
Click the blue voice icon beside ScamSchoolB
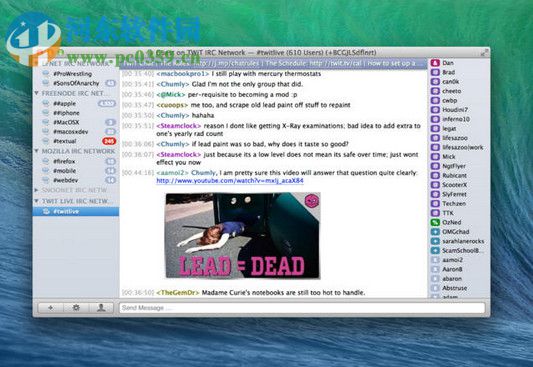[435, 250]
